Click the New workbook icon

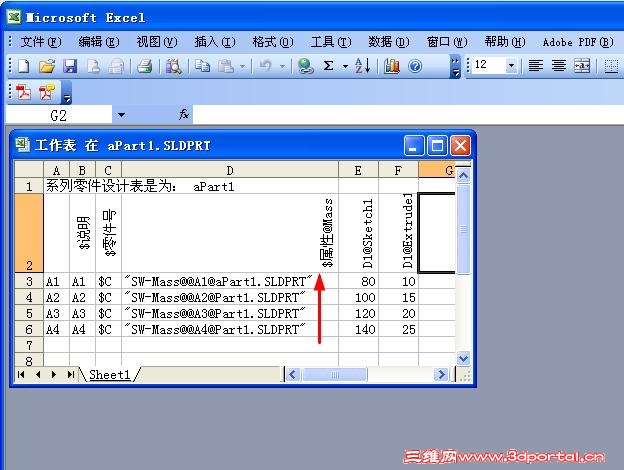[24, 66]
